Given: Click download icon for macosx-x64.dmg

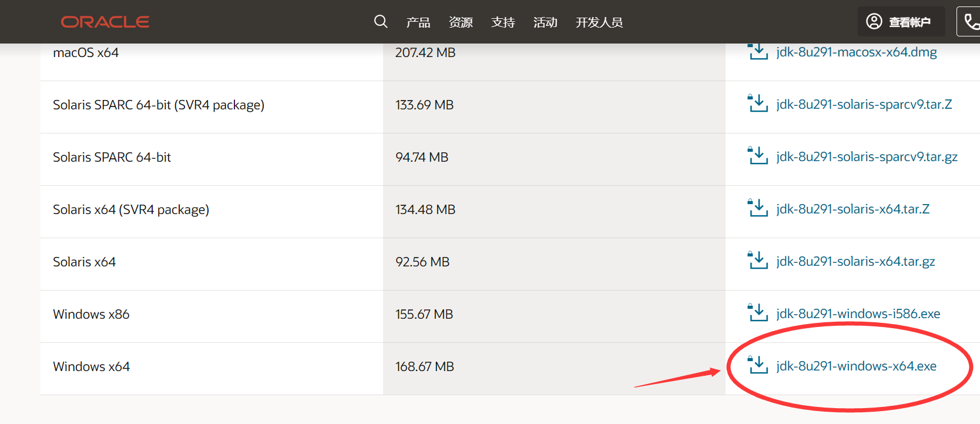Looking at the screenshot, I should (758, 51).
